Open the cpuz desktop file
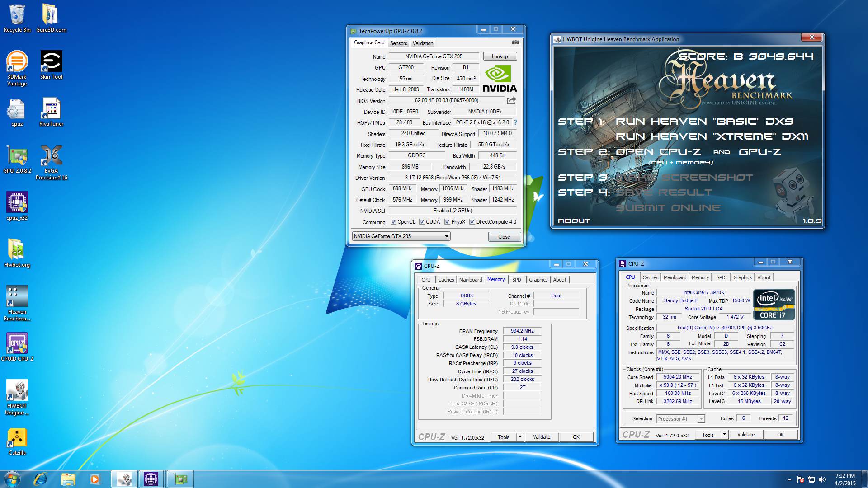The height and width of the screenshot is (488, 868). click(17, 112)
